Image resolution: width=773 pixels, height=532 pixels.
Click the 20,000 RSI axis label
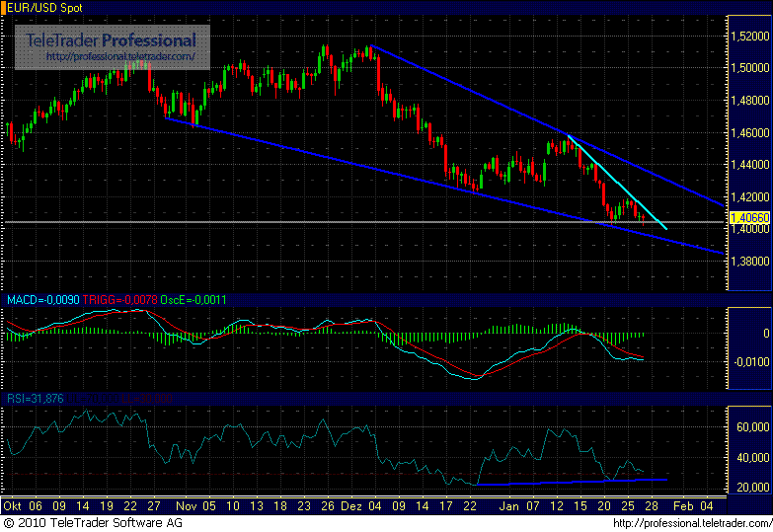753,488
